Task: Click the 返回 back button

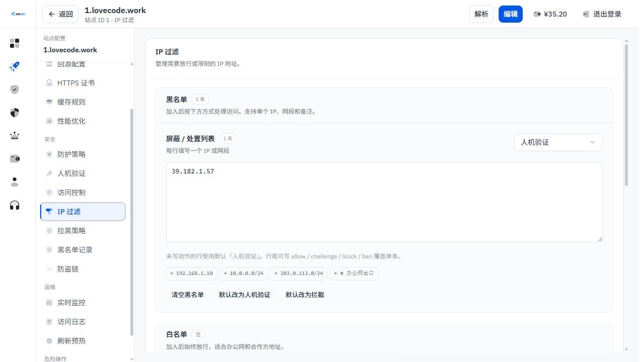Action: 60,14
